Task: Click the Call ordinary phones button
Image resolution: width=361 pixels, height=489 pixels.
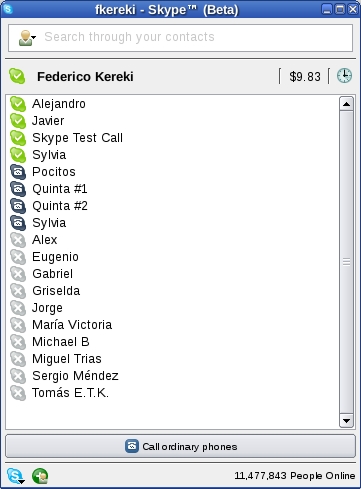Action: 180,446
